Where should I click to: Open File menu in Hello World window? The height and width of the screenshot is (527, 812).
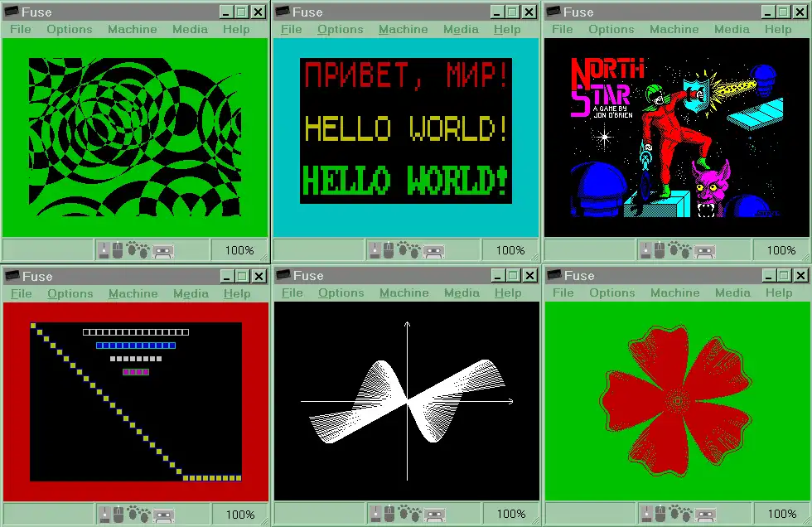[x=292, y=30]
